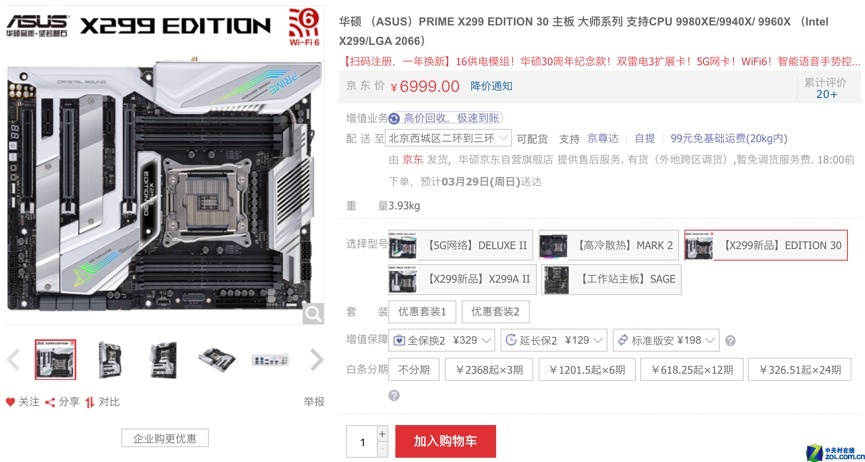Click the magnifier zoom icon on product image
The height and width of the screenshot is (462, 865).
[x=313, y=314]
